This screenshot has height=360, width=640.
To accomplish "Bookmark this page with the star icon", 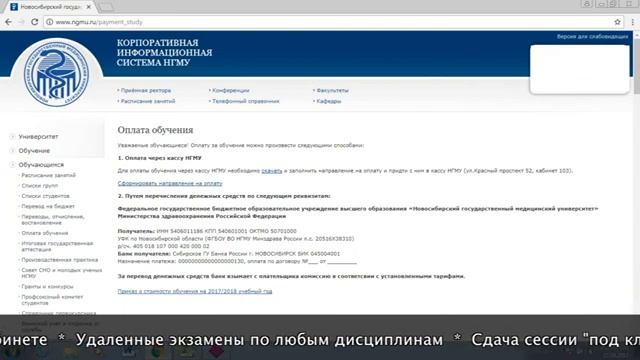I will coord(617,22).
